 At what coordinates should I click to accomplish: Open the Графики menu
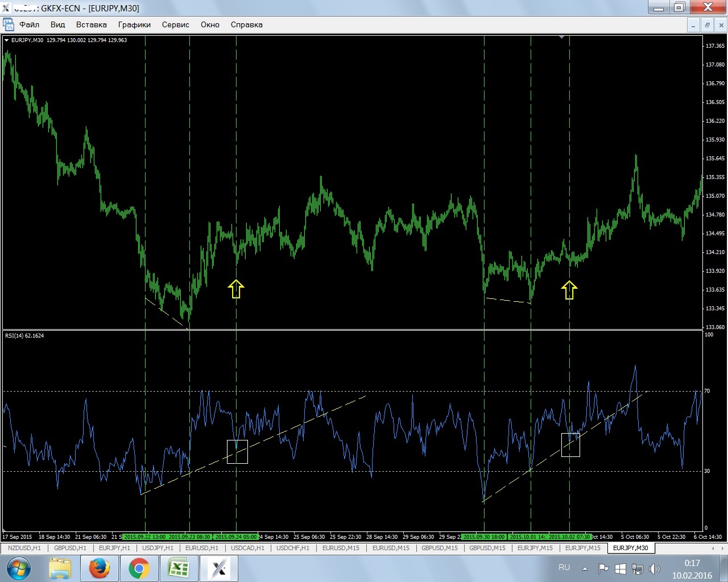(134, 24)
